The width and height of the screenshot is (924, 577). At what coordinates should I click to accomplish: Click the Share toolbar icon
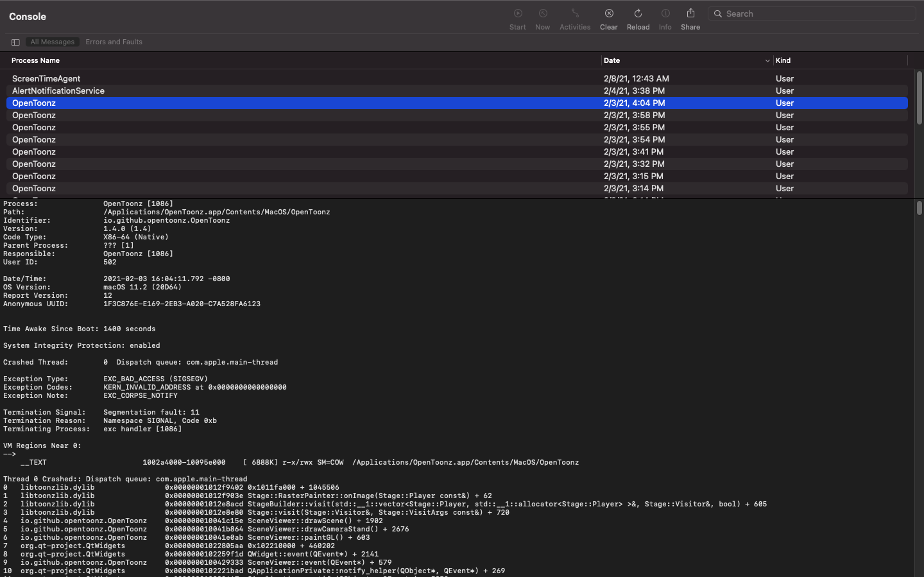pos(690,13)
